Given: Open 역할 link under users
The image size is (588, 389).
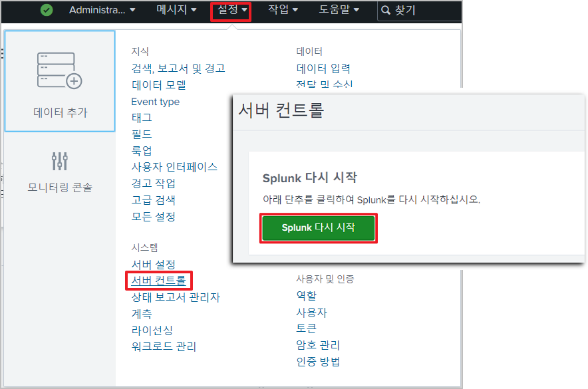Looking at the screenshot, I should [307, 296].
